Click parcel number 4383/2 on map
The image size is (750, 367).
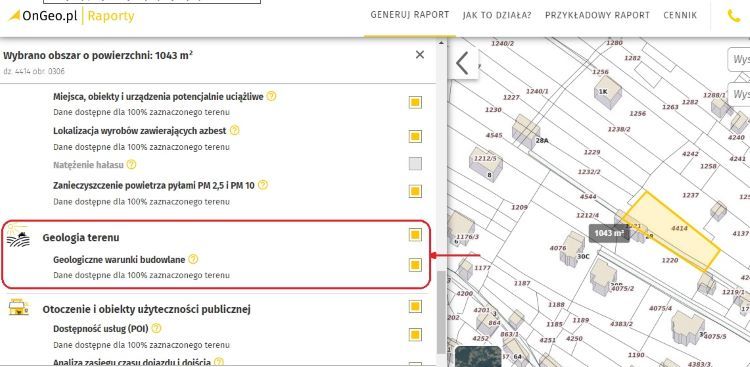[x=621, y=324]
